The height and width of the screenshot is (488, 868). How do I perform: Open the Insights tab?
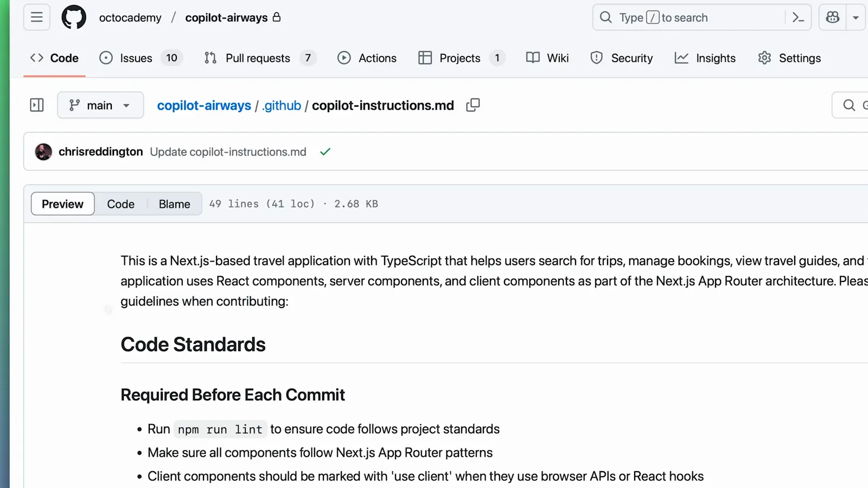[x=705, y=58]
